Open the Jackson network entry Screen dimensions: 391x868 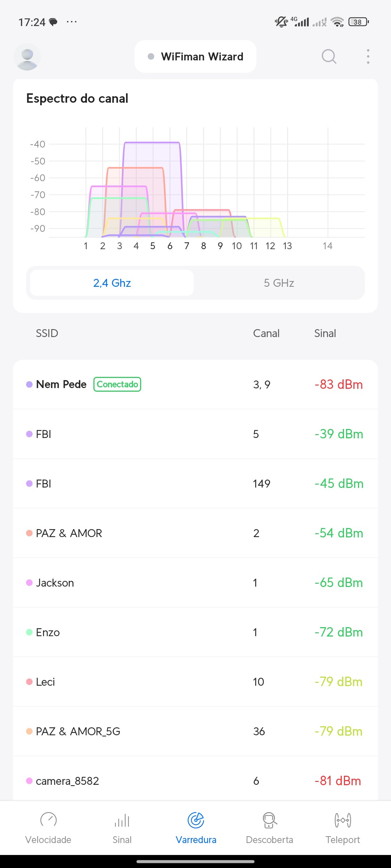[195, 583]
